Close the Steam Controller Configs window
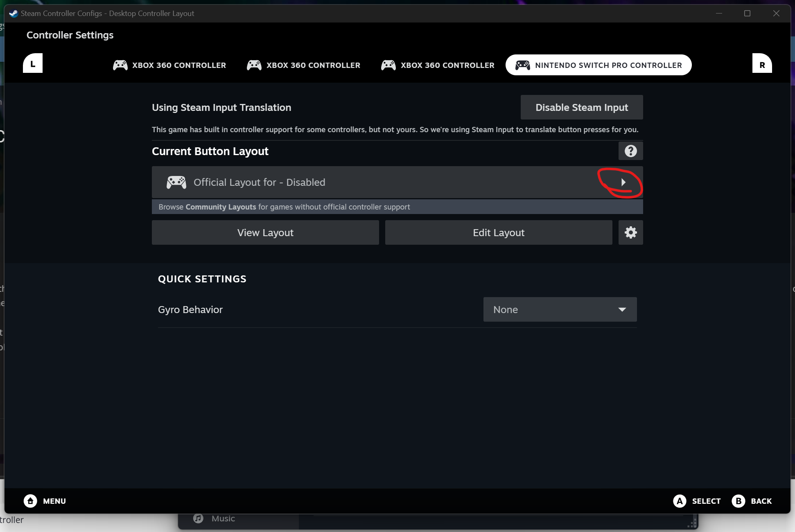The image size is (795, 532). click(776, 14)
